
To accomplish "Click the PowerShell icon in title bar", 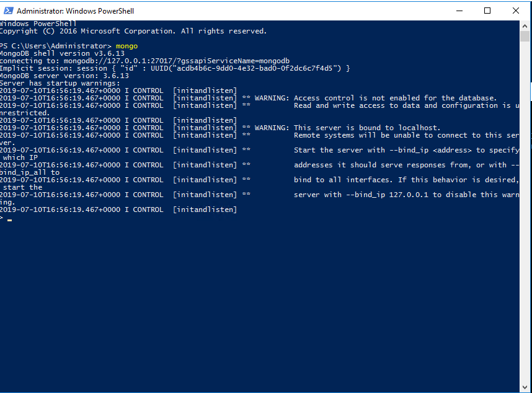I will pos(8,11).
